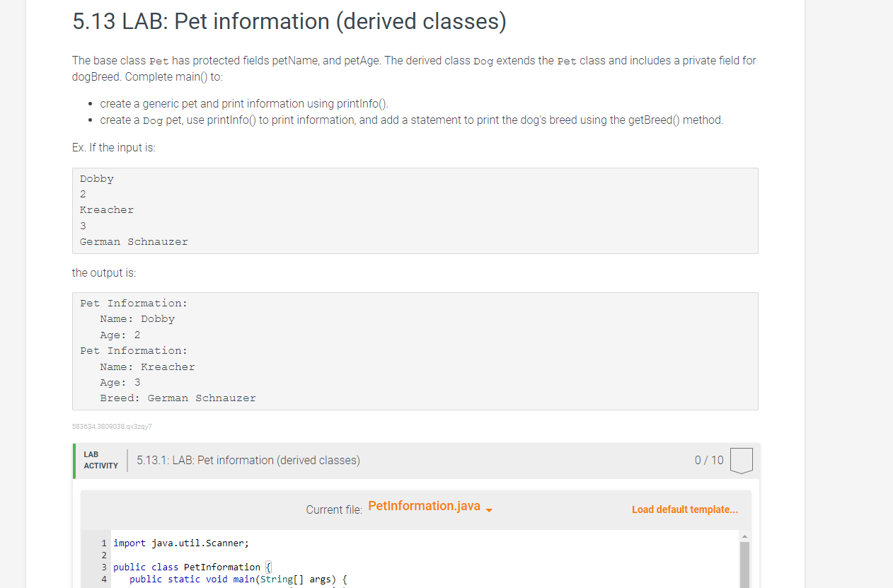
Task: Click Pet Information in the output block
Action: click(x=132, y=303)
